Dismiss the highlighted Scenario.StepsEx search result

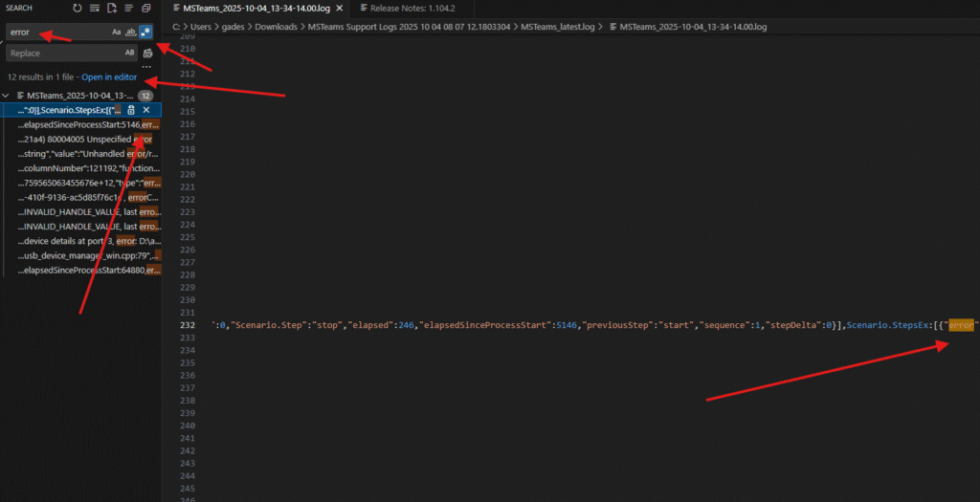coord(145,111)
